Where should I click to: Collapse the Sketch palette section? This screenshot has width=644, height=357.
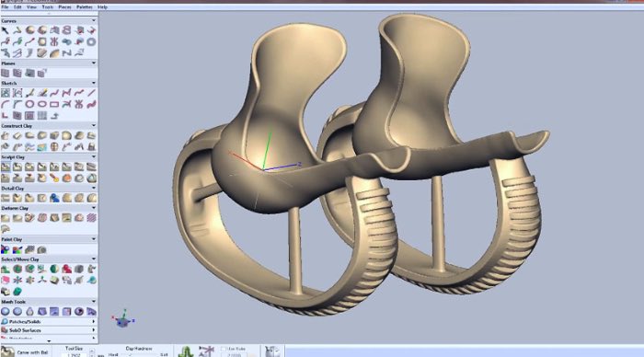(x=94, y=83)
